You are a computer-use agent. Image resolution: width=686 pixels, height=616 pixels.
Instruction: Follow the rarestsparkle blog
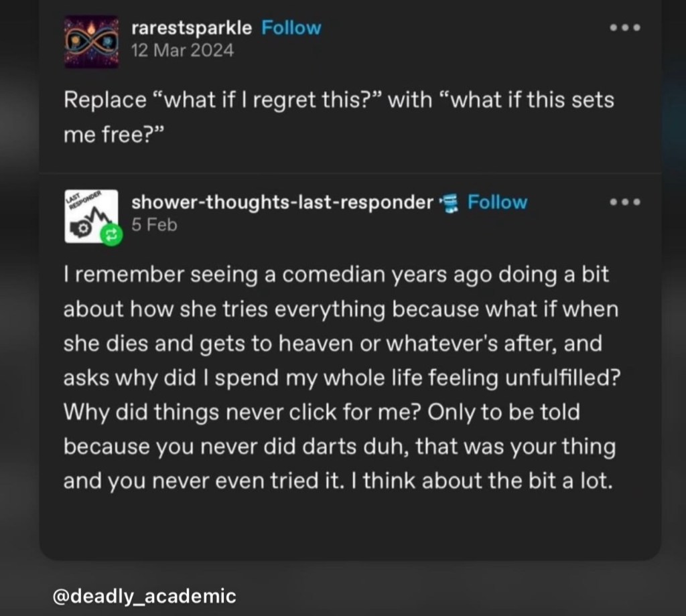click(291, 28)
